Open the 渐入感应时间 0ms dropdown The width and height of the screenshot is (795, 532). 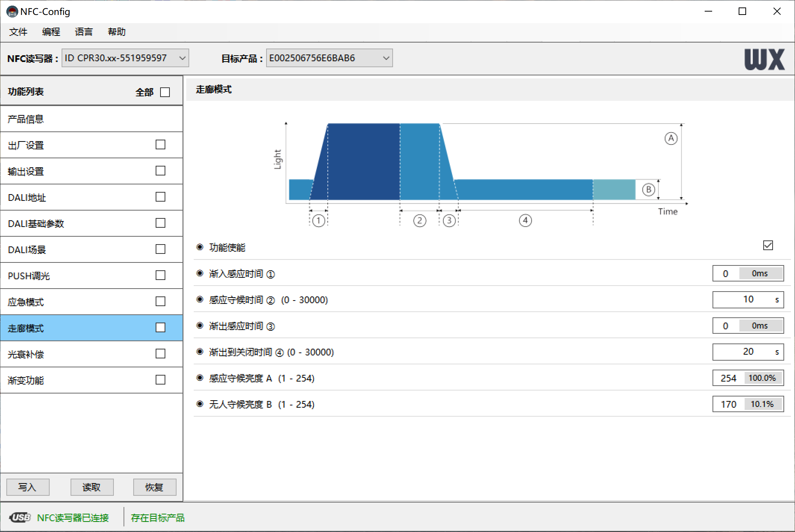click(x=760, y=273)
